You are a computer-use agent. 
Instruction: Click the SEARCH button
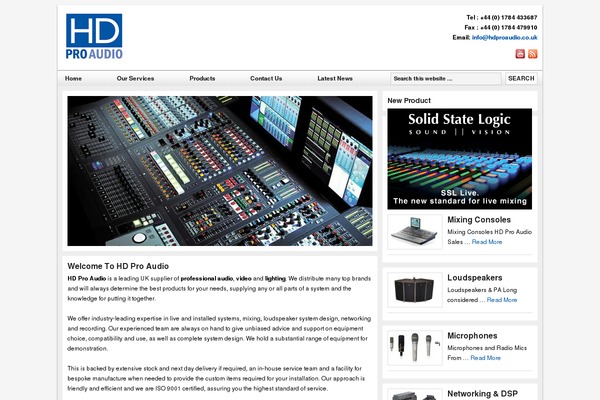pyautogui.click(x=521, y=78)
